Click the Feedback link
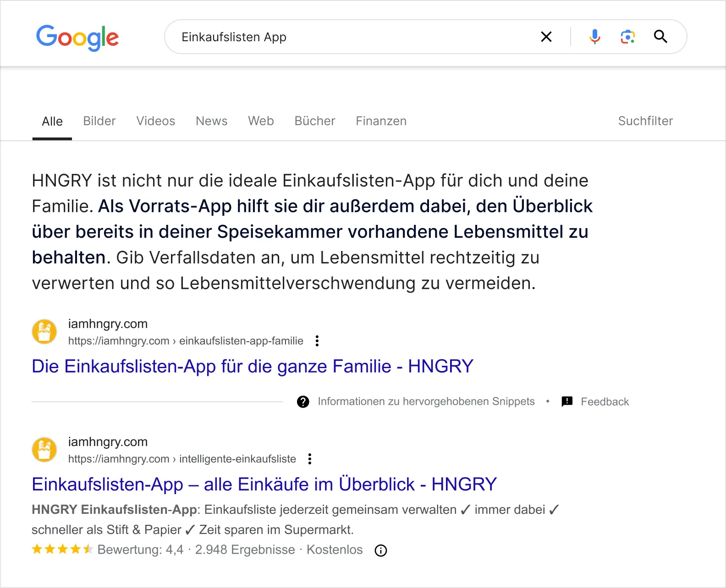726x588 pixels. [605, 402]
